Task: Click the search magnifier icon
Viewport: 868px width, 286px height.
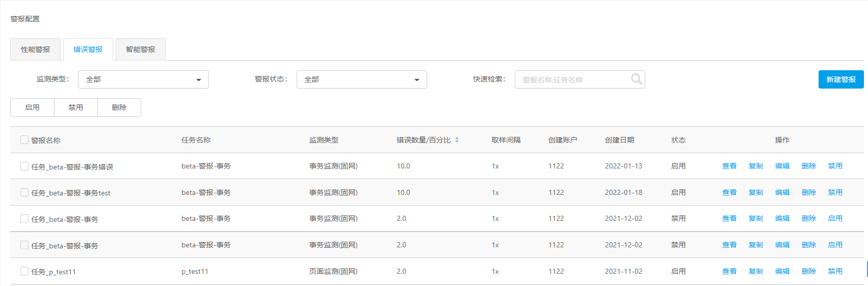Action: point(636,79)
